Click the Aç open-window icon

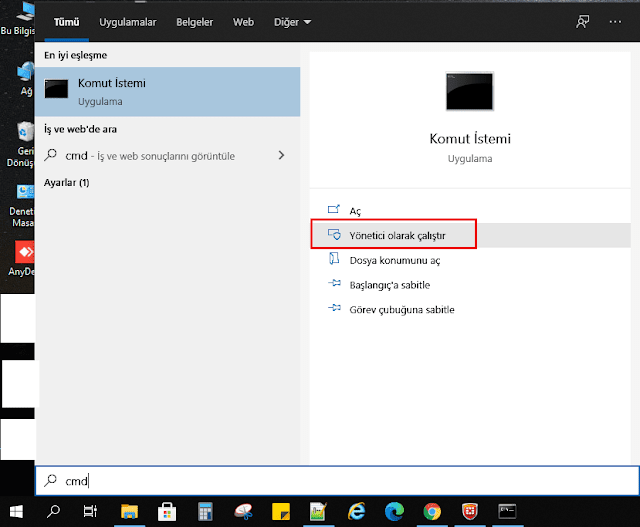pos(334,209)
